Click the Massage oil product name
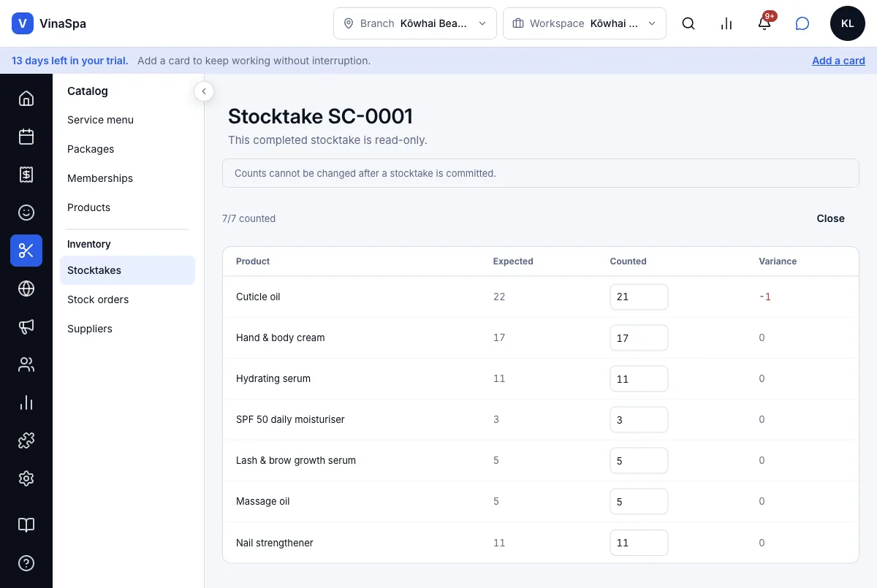 (x=263, y=501)
